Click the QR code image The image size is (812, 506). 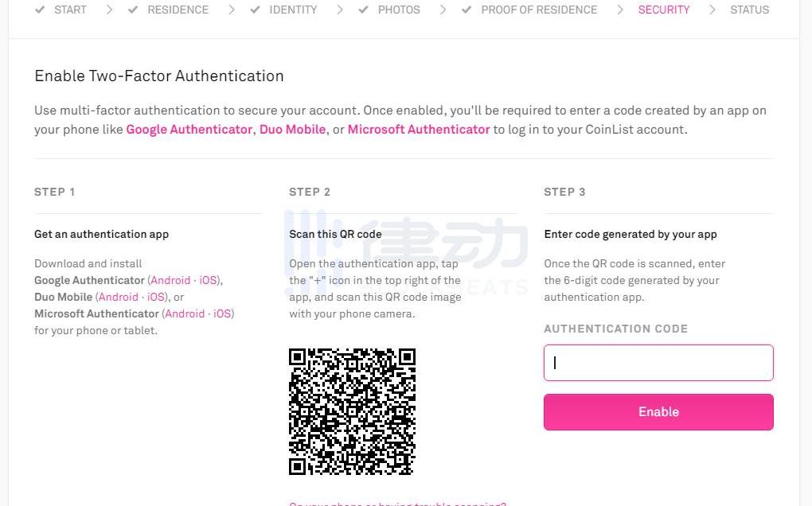pos(352,411)
